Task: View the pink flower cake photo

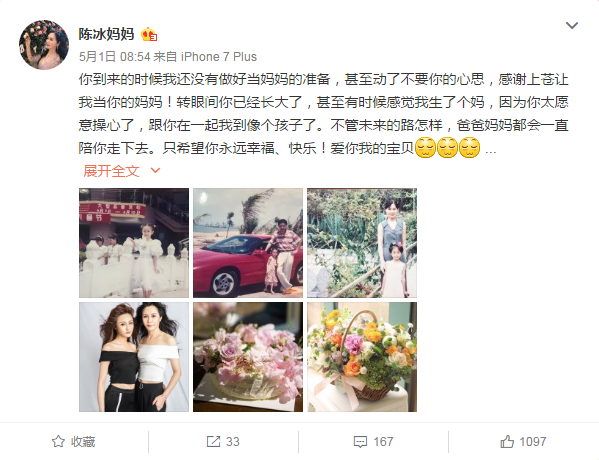Action: click(248, 357)
